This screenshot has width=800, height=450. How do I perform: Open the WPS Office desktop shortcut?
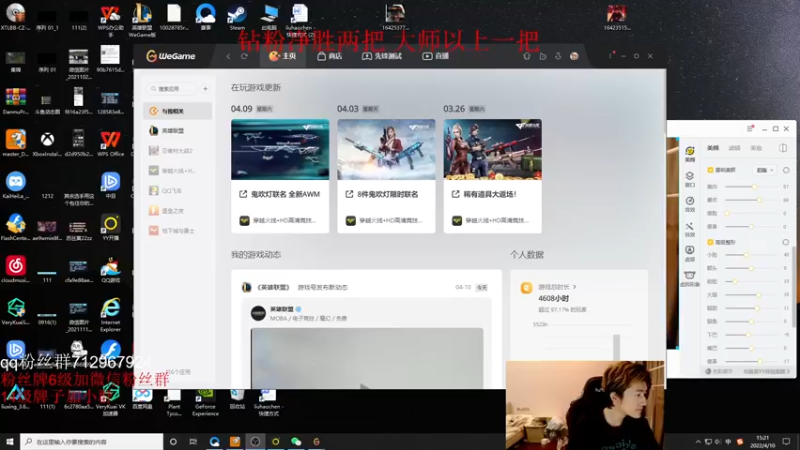click(110, 143)
